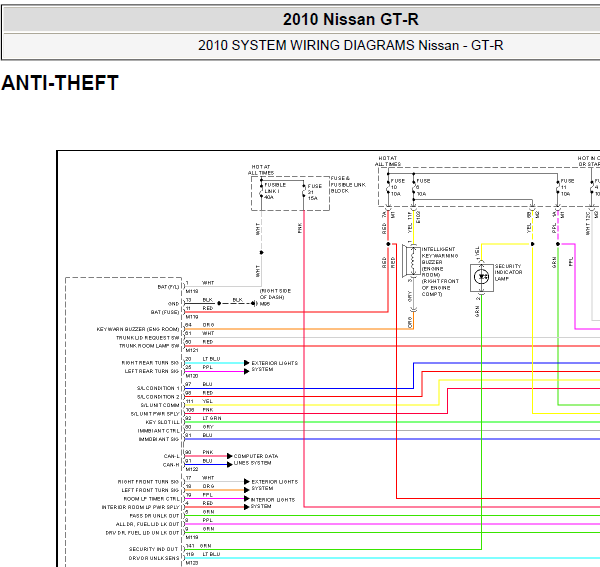Click the M121 connector label
The image size is (600, 567).
(192, 350)
